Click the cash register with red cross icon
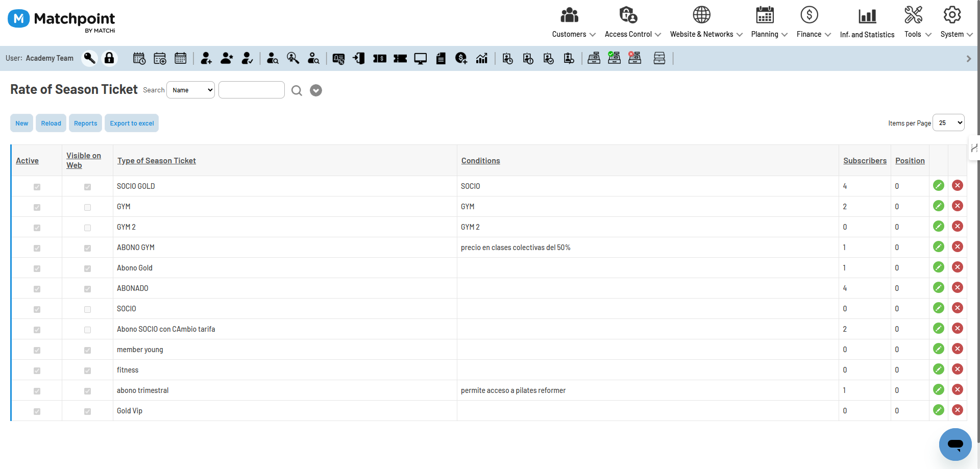 click(x=634, y=58)
